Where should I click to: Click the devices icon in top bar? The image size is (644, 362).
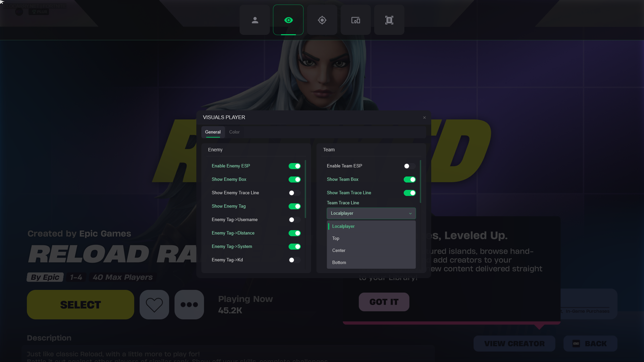click(355, 20)
